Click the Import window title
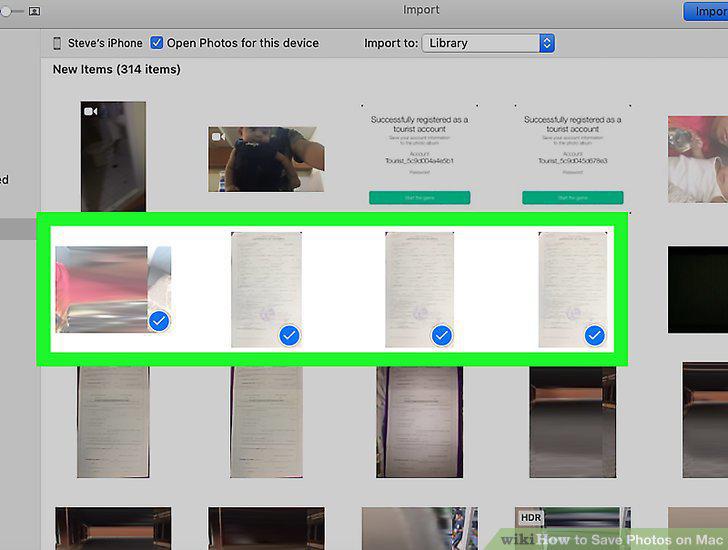Image resolution: width=728 pixels, height=550 pixels. coord(421,10)
